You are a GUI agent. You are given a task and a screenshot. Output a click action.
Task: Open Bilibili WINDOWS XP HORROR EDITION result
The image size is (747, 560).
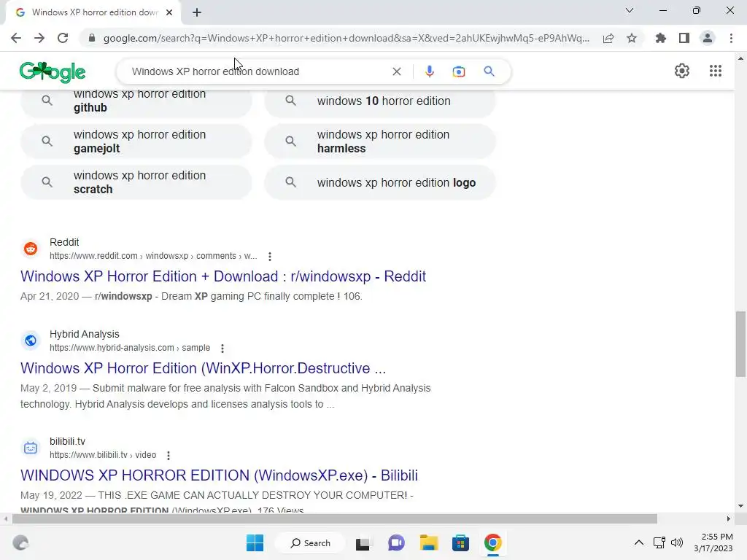[x=219, y=475]
